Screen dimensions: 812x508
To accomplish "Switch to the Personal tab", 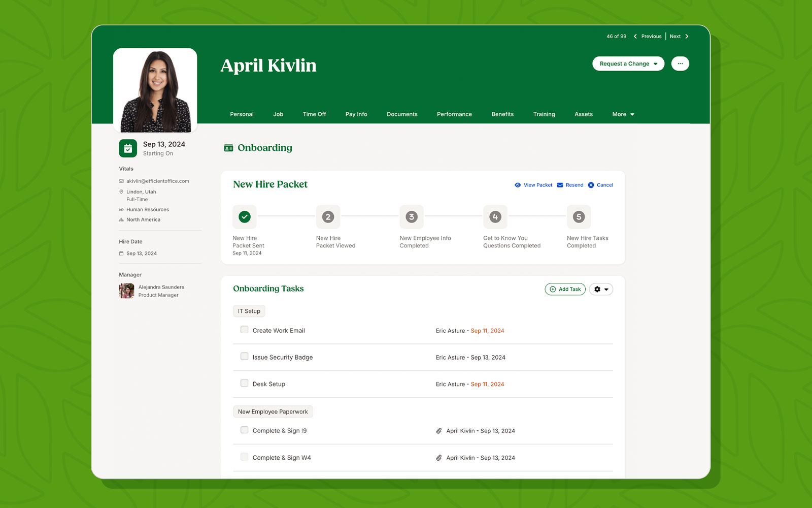I will pyautogui.click(x=242, y=114).
